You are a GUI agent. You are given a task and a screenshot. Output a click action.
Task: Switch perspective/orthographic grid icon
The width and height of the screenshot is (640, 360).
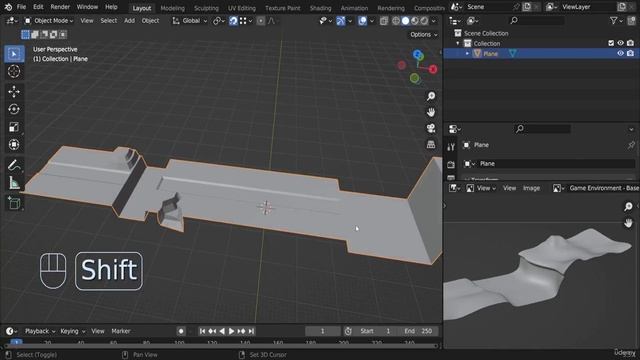431,144
